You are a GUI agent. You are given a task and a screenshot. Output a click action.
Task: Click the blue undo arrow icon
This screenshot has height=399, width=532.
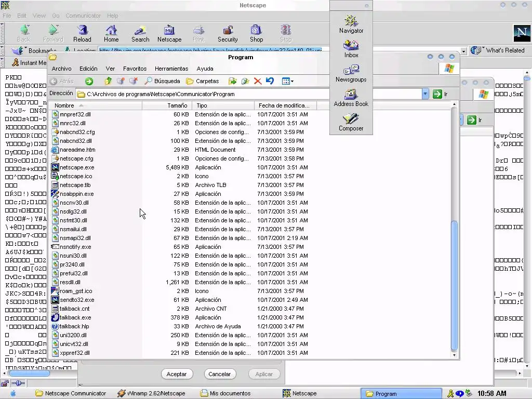pyautogui.click(x=270, y=81)
